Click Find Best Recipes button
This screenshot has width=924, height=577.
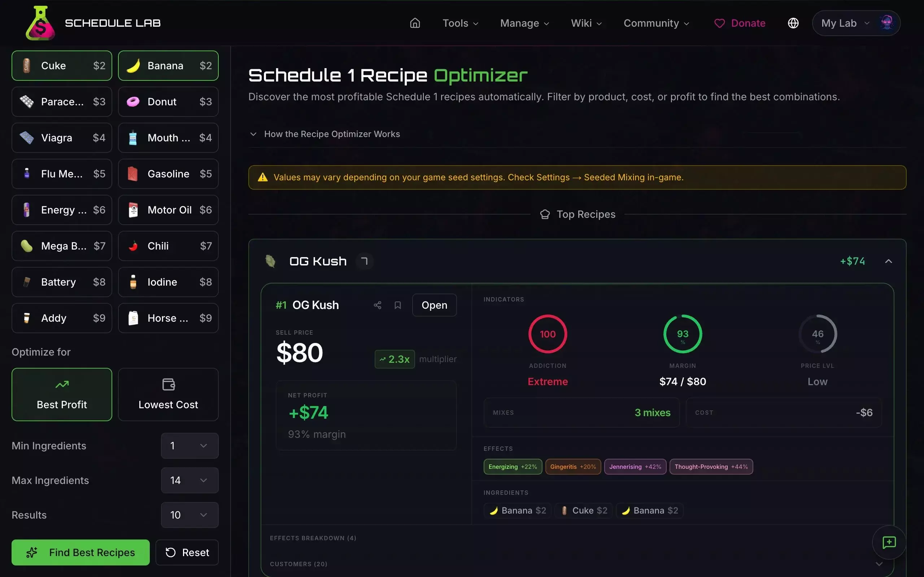point(80,552)
